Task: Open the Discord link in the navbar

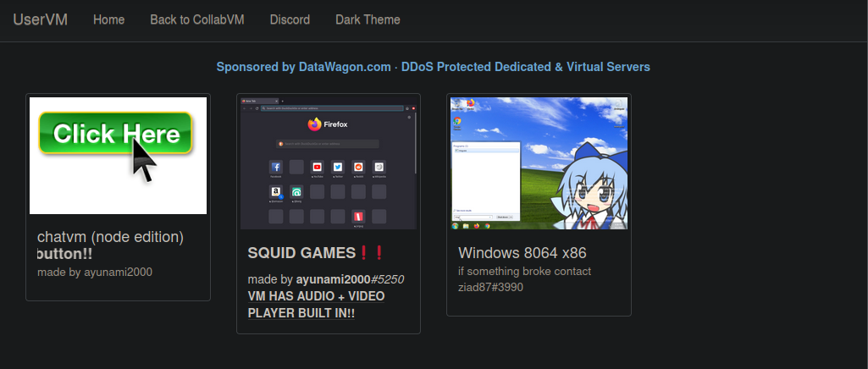Action: [x=290, y=19]
